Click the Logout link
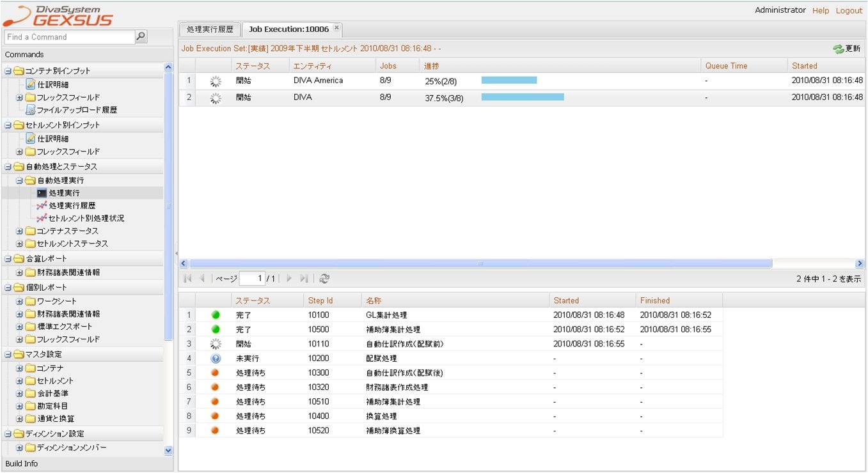The image size is (868, 473). pos(849,11)
